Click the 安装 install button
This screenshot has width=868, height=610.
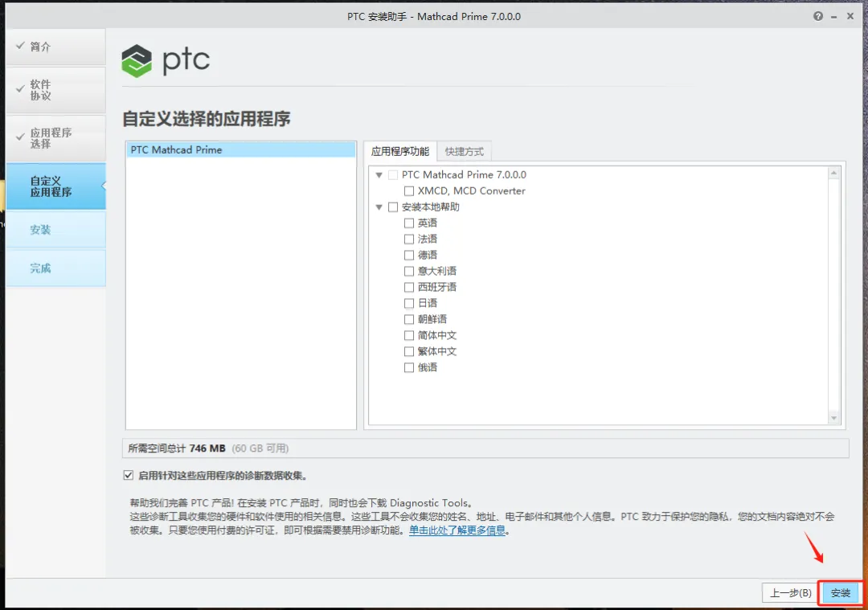click(x=841, y=593)
